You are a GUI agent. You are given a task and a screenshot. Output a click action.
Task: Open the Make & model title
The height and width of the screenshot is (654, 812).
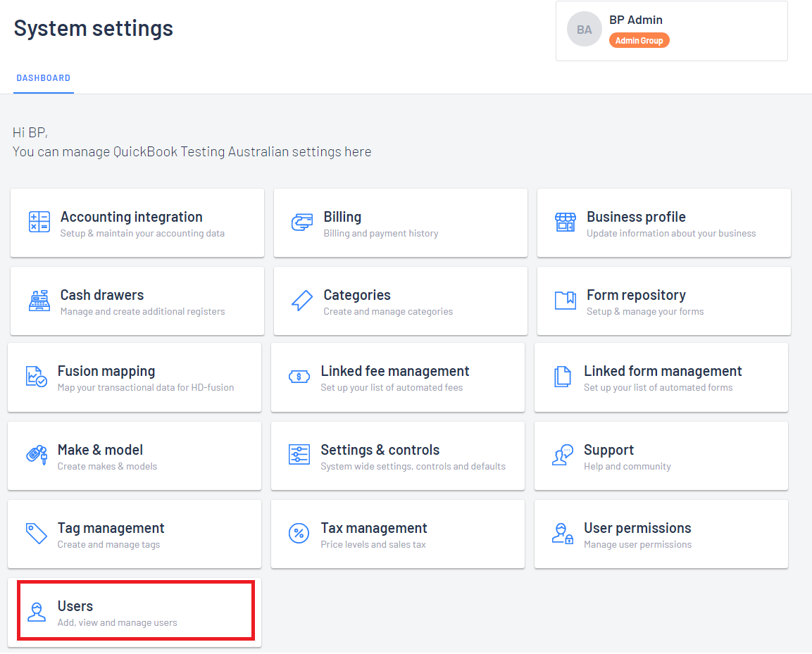(x=100, y=450)
